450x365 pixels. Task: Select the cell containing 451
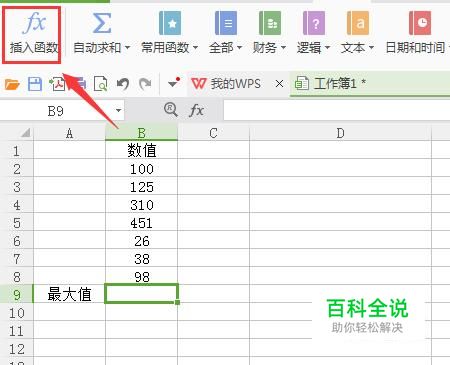point(141,223)
